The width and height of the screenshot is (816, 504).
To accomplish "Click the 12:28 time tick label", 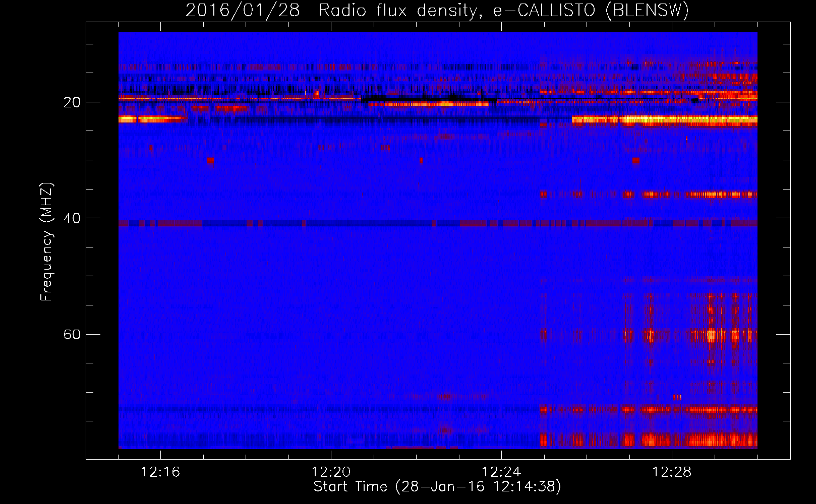I will pyautogui.click(x=672, y=472).
